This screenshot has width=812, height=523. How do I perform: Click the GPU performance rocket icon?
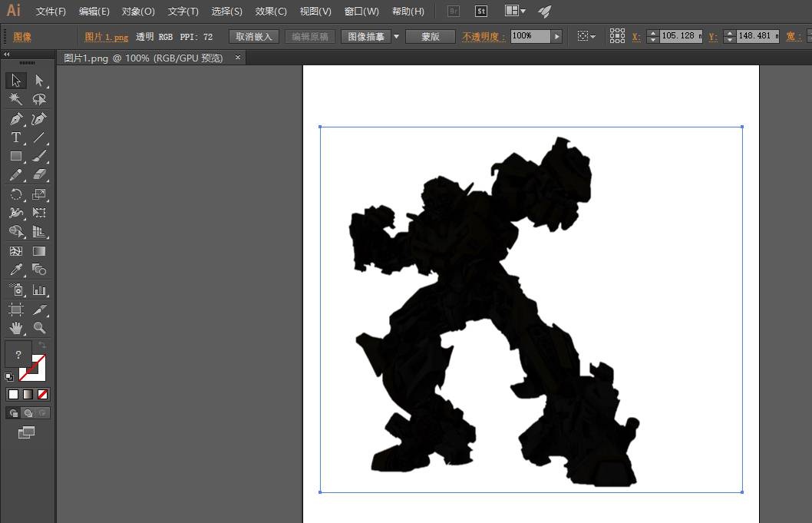[544, 12]
